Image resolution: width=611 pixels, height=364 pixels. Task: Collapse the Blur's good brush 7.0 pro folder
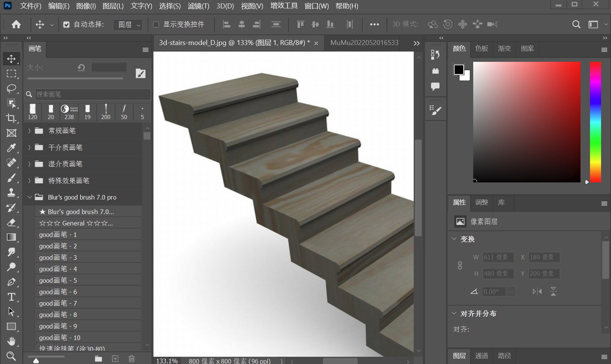pyautogui.click(x=29, y=197)
